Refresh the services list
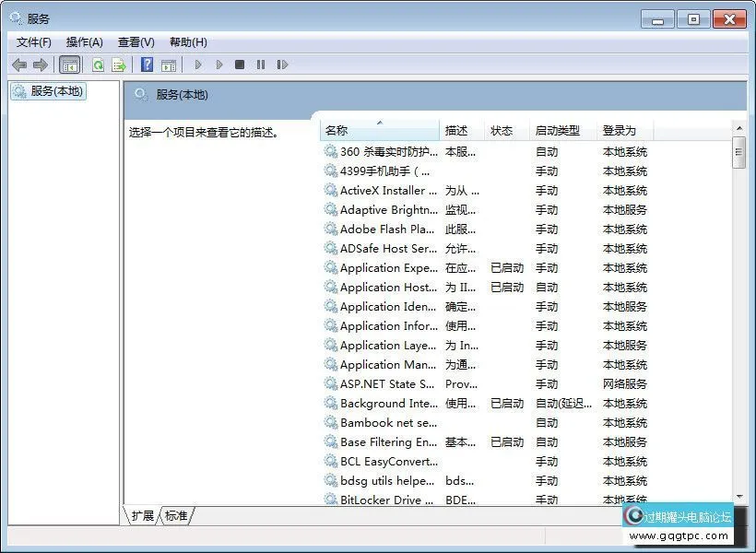The image size is (756, 553). click(x=98, y=65)
